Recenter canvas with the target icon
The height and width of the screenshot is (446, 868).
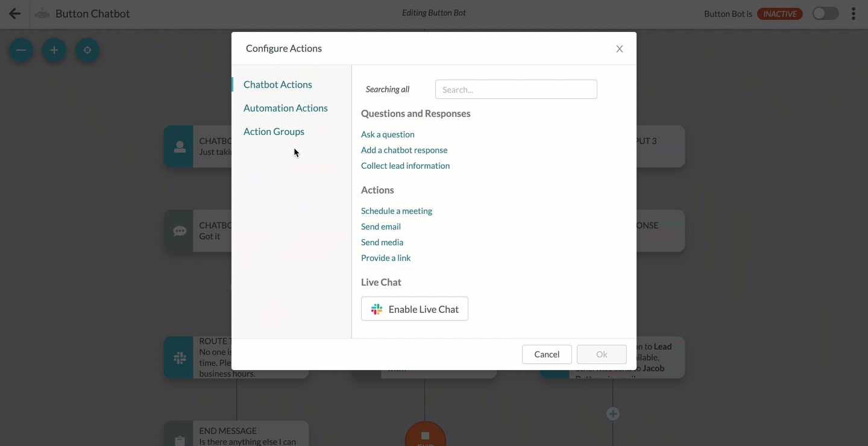87,50
